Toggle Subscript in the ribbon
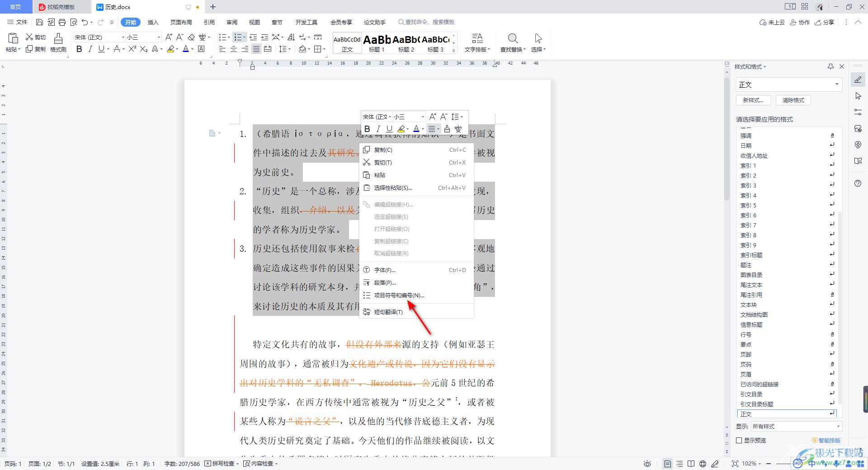 pos(143,49)
